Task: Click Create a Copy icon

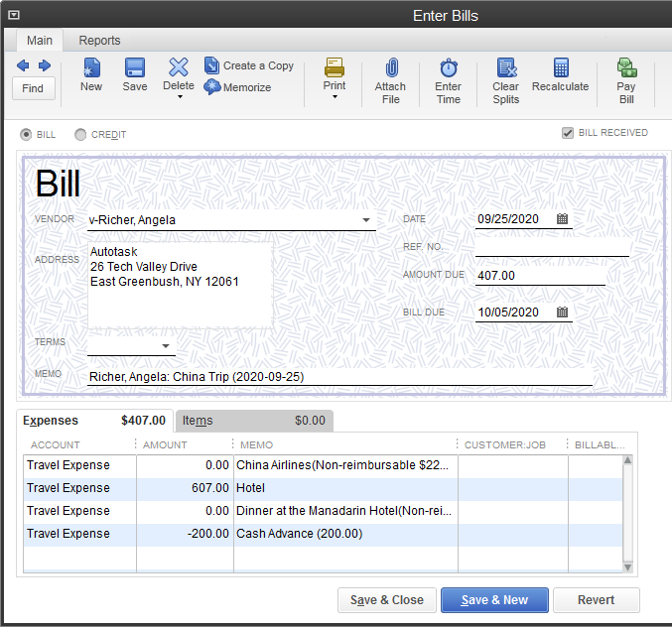Action: [x=211, y=65]
